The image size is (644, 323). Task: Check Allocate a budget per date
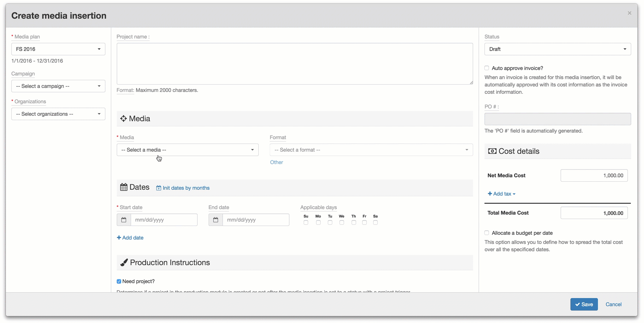[487, 233]
